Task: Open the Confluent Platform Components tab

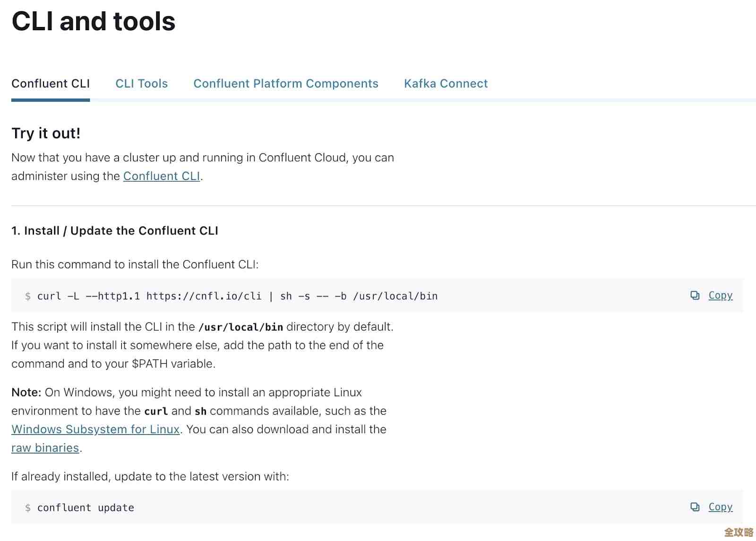Action: (x=286, y=84)
